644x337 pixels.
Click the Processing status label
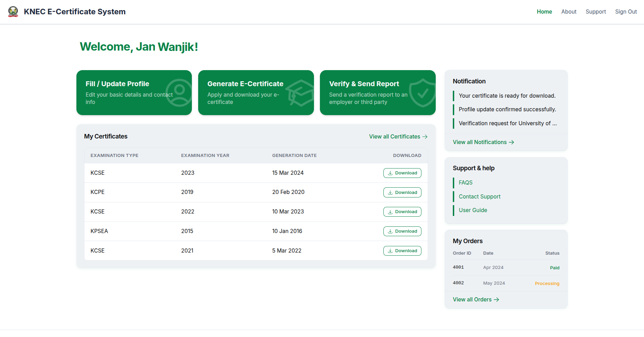click(547, 284)
